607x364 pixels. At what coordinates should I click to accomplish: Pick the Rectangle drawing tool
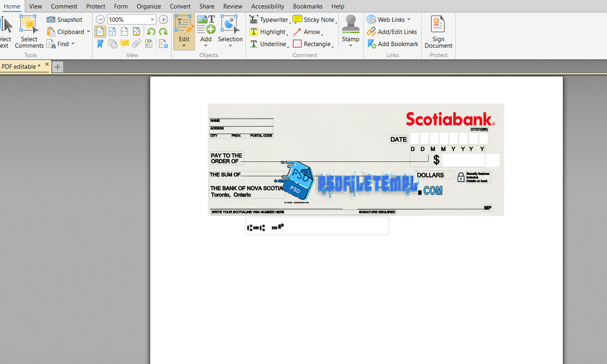312,44
